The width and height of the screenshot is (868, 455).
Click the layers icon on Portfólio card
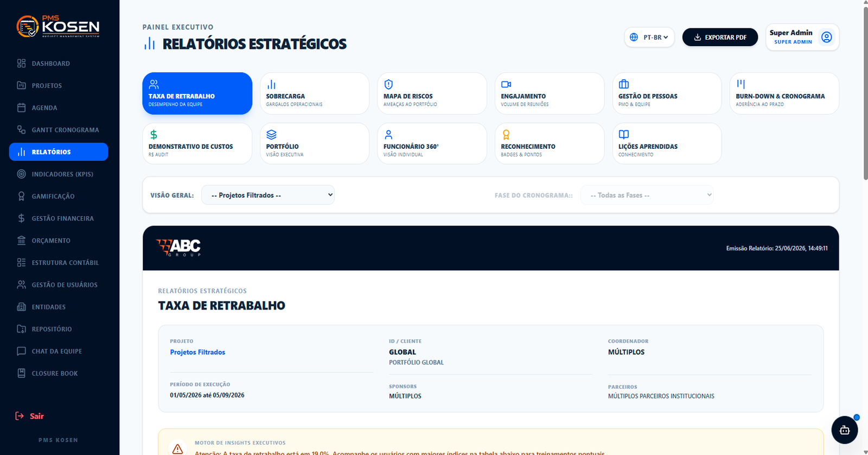pyautogui.click(x=271, y=135)
